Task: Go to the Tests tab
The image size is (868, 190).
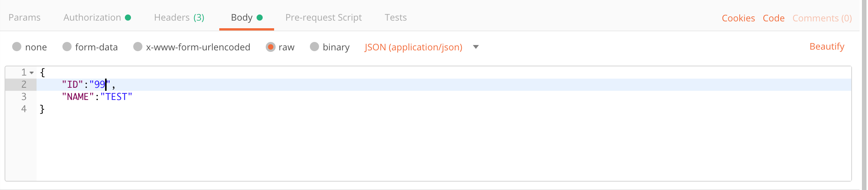Action: 396,18
